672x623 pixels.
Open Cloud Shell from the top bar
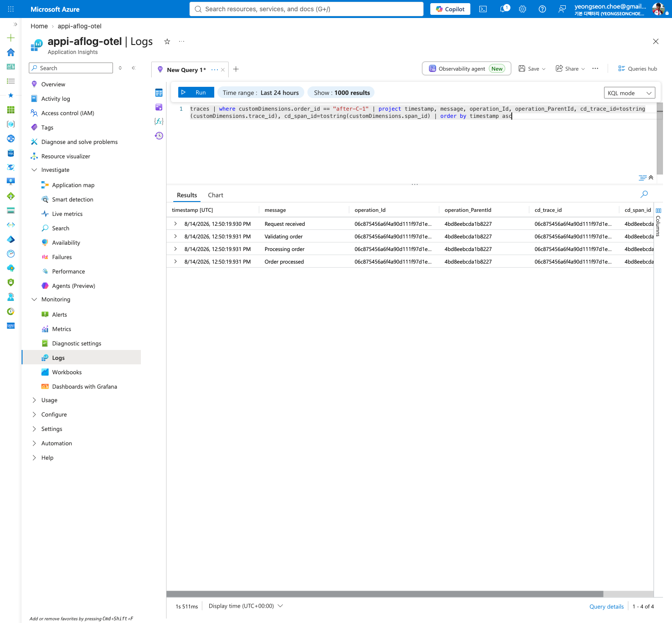[483, 9]
